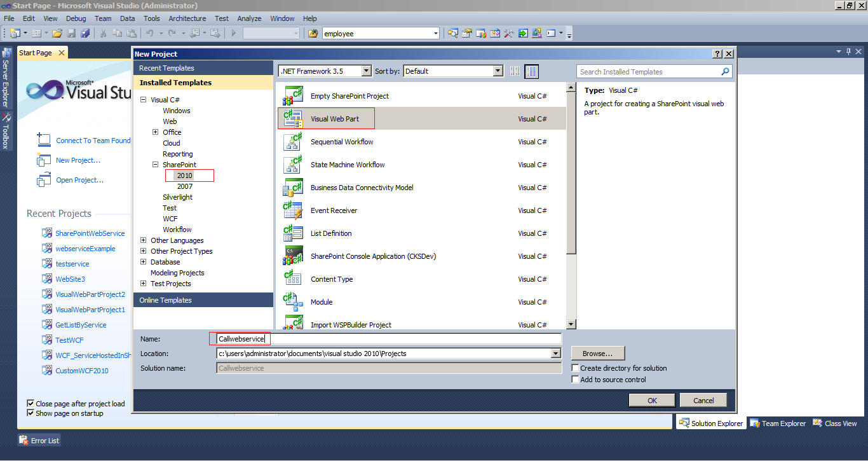Click the Cut toolbar icon
868x461 pixels.
tap(104, 33)
